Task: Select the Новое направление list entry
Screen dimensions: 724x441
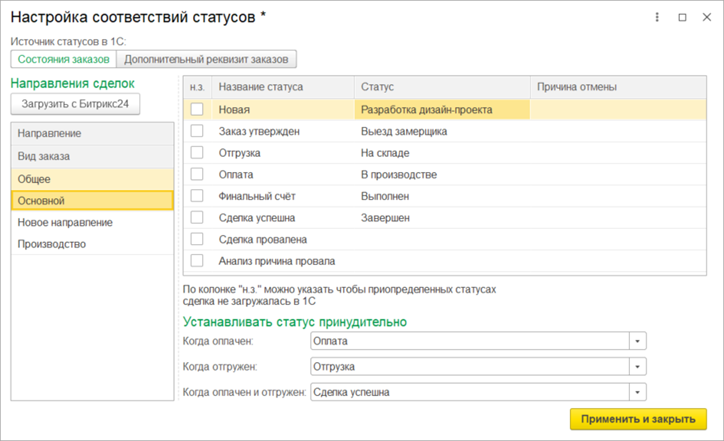Action: 92,222
